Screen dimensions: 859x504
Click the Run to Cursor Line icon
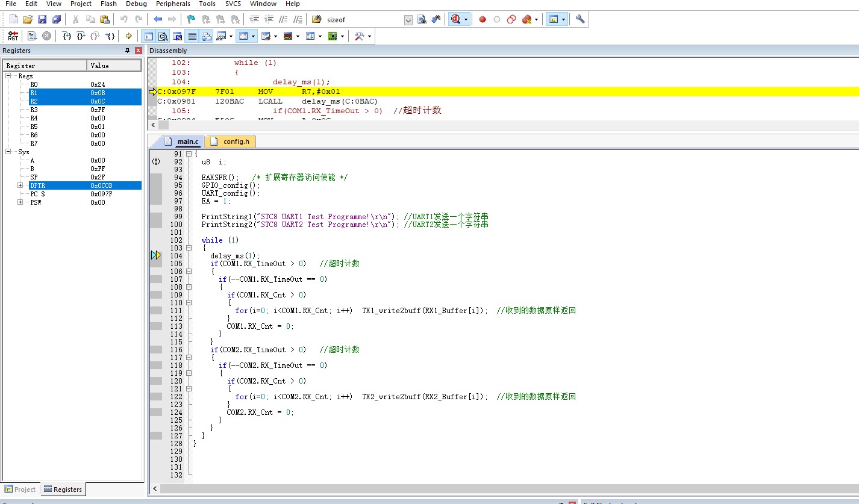point(110,36)
